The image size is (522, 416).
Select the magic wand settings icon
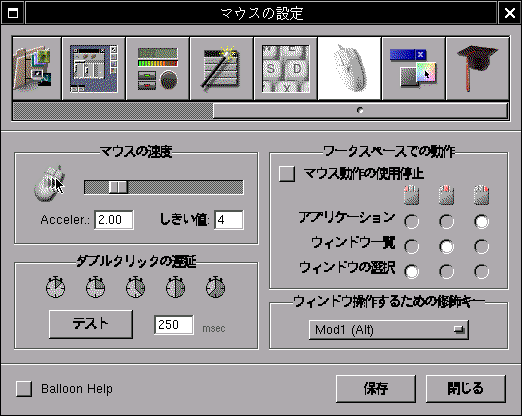point(221,68)
